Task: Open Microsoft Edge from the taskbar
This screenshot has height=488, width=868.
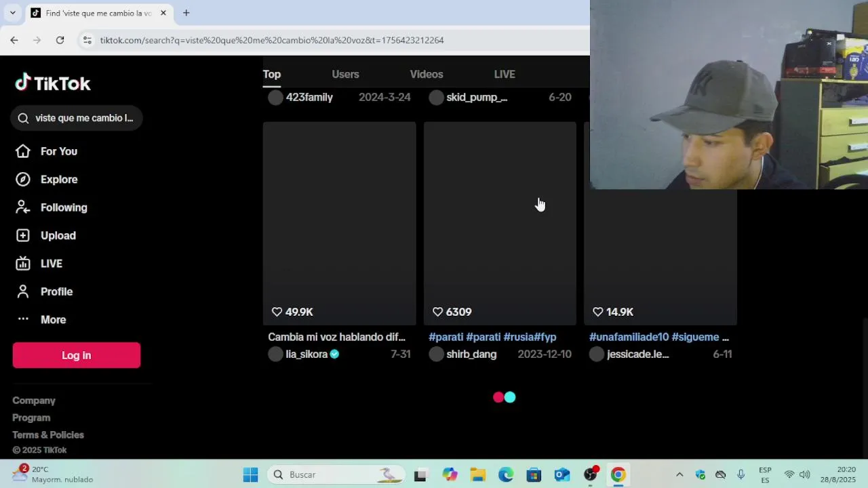Action: click(506, 474)
